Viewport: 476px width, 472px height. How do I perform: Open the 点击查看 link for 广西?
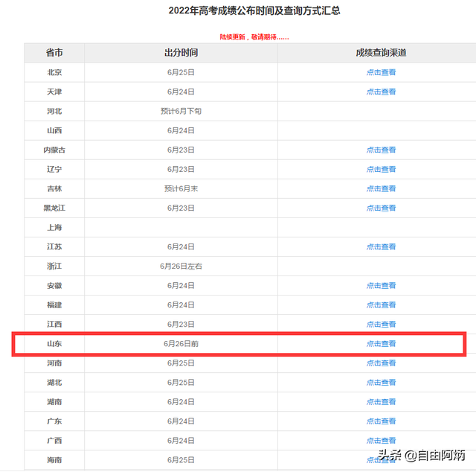[381, 441]
